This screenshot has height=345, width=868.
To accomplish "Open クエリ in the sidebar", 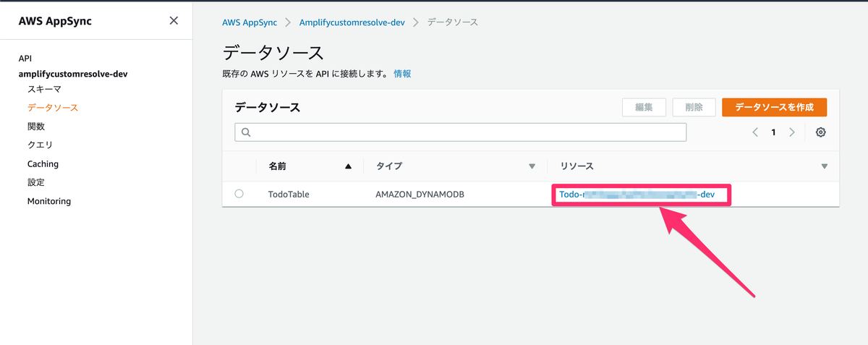I will pos(40,145).
